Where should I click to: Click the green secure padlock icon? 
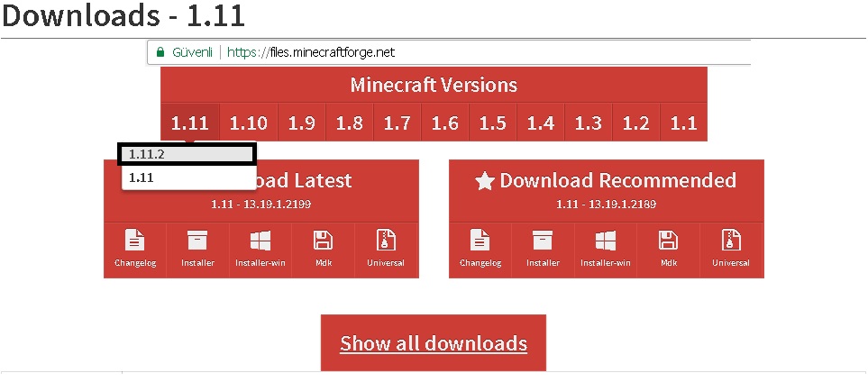click(160, 52)
